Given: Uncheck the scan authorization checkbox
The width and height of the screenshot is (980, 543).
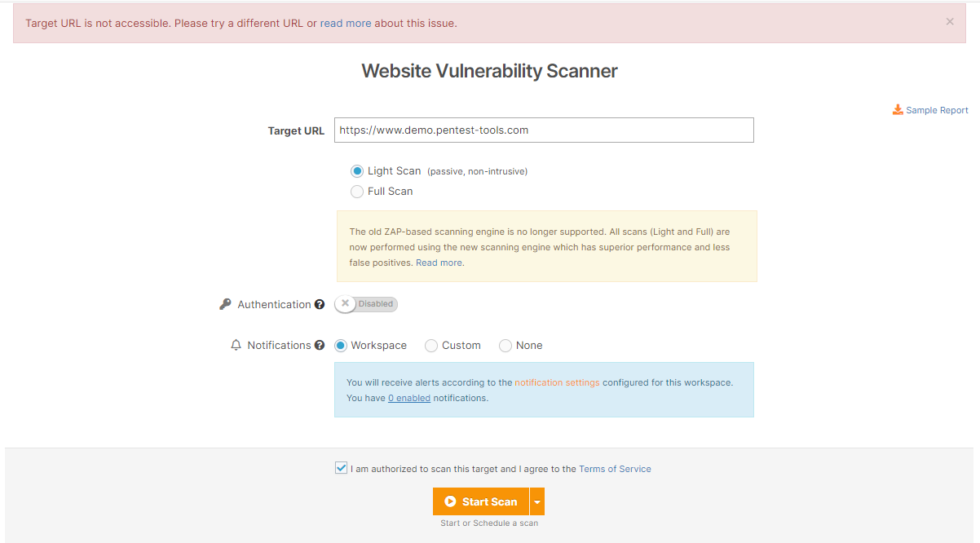Looking at the screenshot, I should [341, 467].
